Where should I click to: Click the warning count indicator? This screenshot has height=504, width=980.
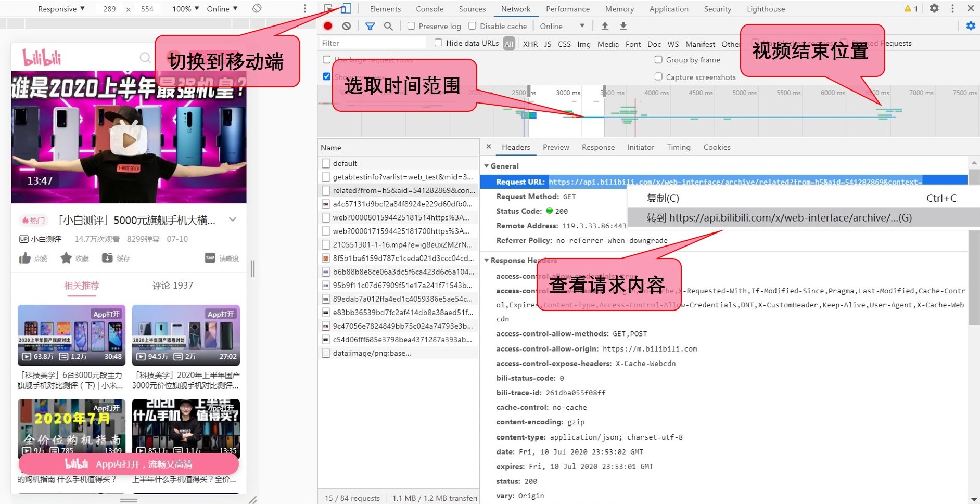pyautogui.click(x=911, y=9)
